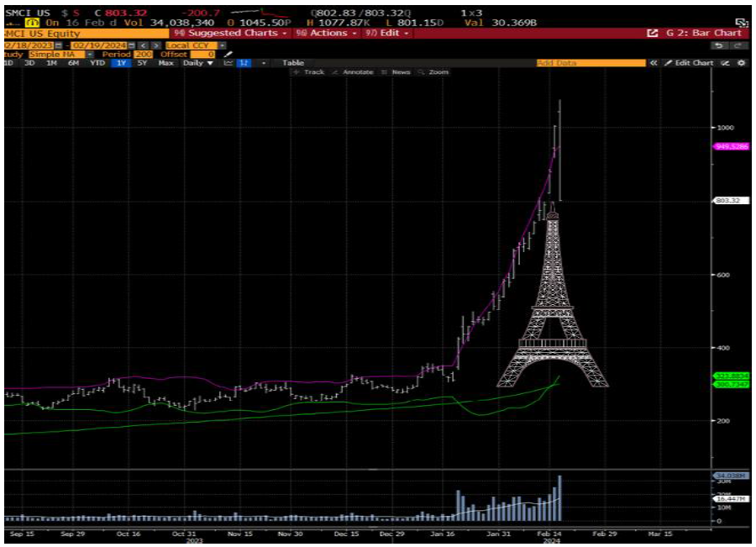Image resolution: width=756 pixels, height=547 pixels.
Task: Select the 1Y time range
Action: (121, 63)
